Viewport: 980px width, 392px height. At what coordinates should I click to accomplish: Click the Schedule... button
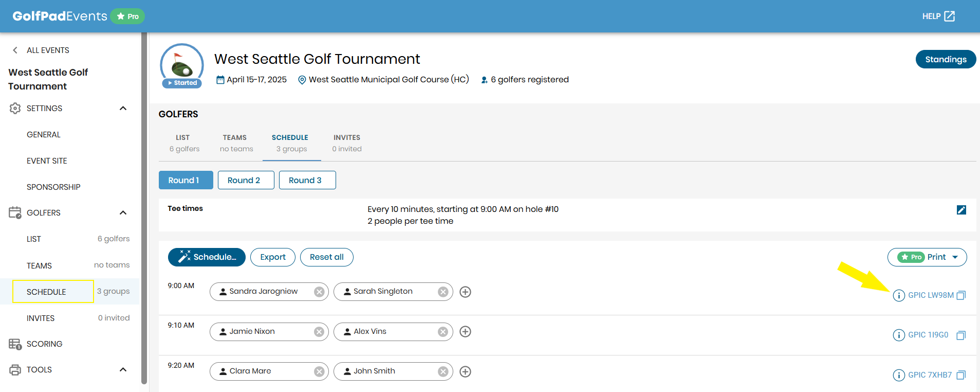(207, 257)
